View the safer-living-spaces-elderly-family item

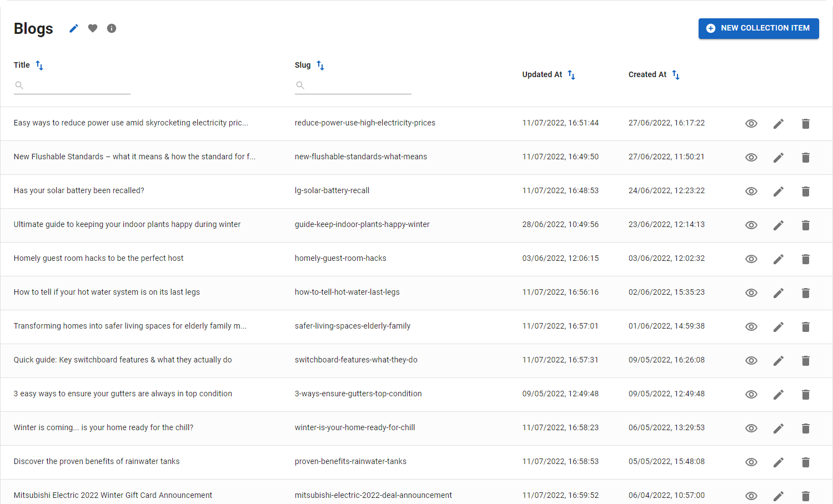click(751, 326)
